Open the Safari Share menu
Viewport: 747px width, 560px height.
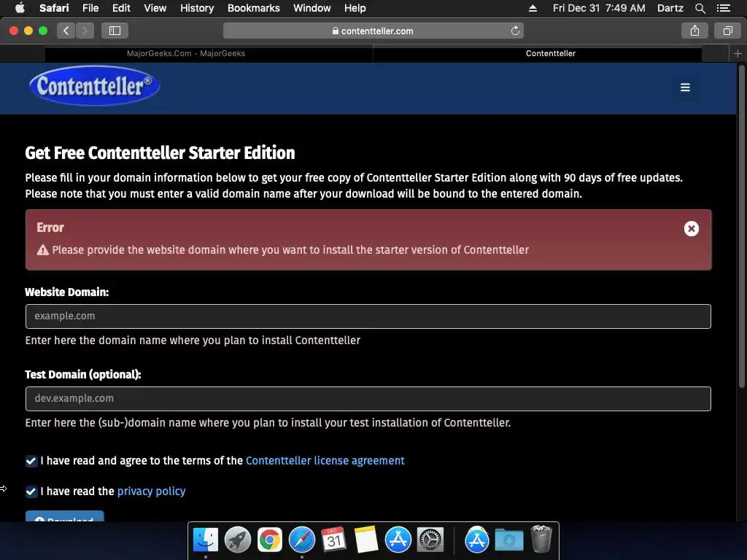694,31
